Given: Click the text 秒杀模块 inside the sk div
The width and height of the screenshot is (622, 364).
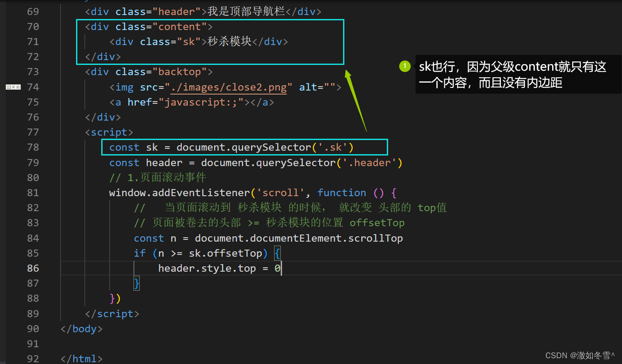Looking at the screenshot, I should (229, 42).
